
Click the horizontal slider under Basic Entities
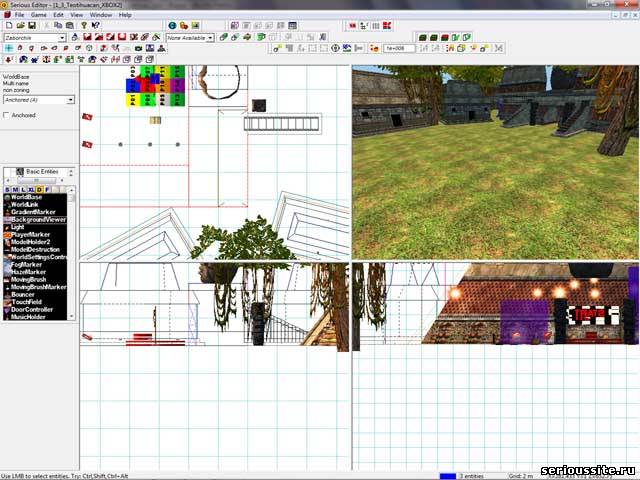(36, 180)
